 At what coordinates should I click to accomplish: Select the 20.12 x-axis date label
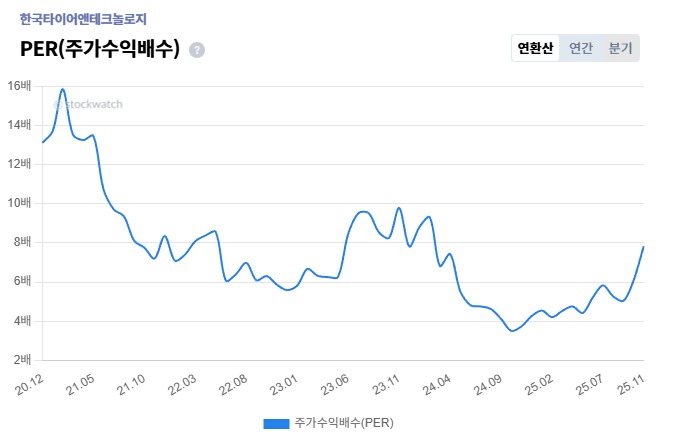pos(30,384)
